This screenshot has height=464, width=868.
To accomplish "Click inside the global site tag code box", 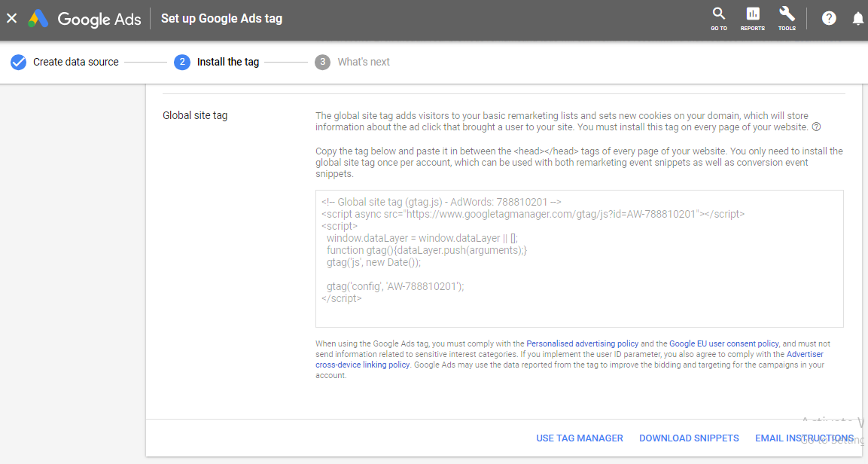I will click(x=580, y=258).
